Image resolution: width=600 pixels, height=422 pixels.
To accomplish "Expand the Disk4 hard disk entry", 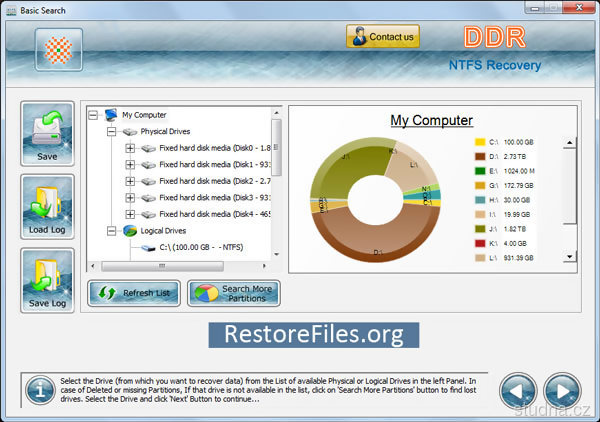I will click(x=130, y=214).
